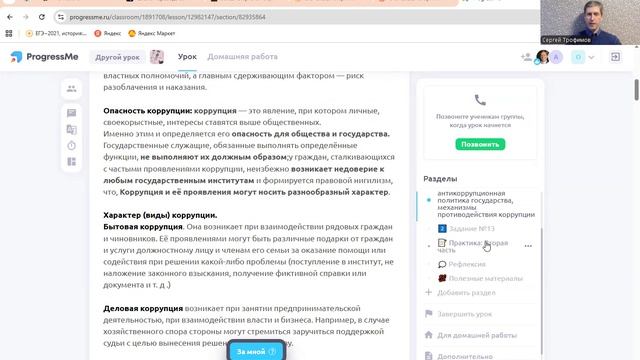Open the Полезные материалы section
Viewport: 640px width, 360px height.
(x=480, y=278)
